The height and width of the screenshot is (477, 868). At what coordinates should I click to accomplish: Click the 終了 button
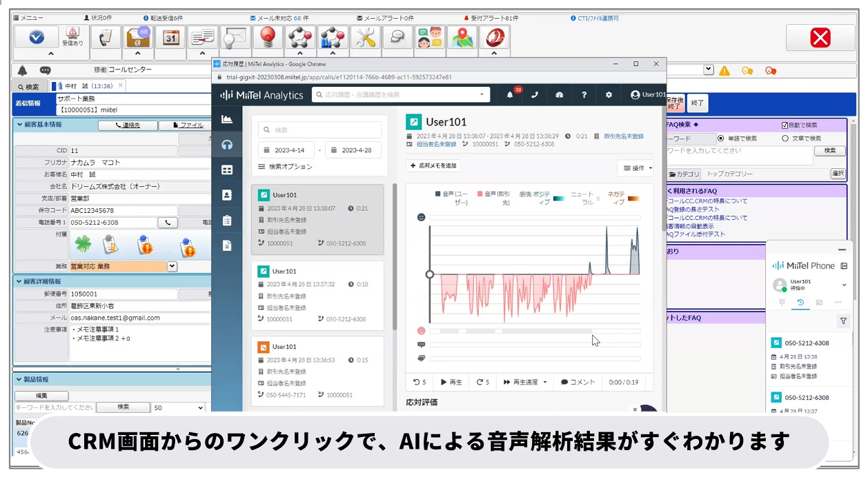click(x=698, y=103)
